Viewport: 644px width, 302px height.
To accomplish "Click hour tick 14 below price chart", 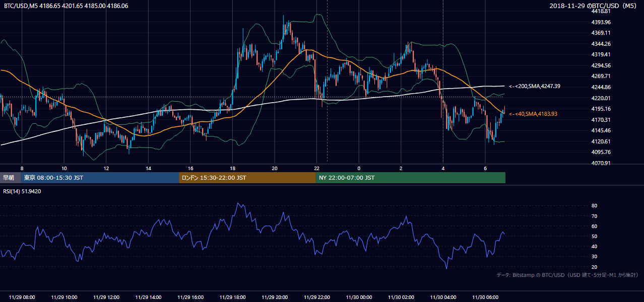I will pos(148,168).
